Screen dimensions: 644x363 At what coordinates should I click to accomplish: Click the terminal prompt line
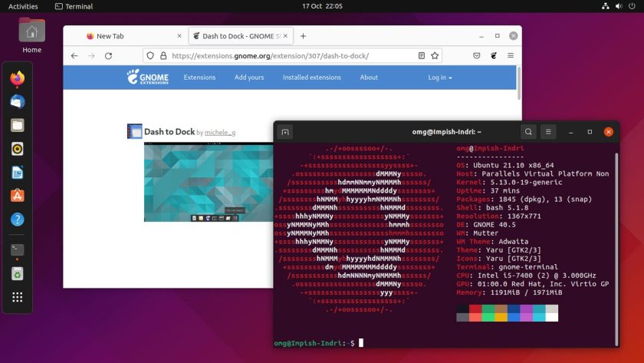[x=319, y=343]
